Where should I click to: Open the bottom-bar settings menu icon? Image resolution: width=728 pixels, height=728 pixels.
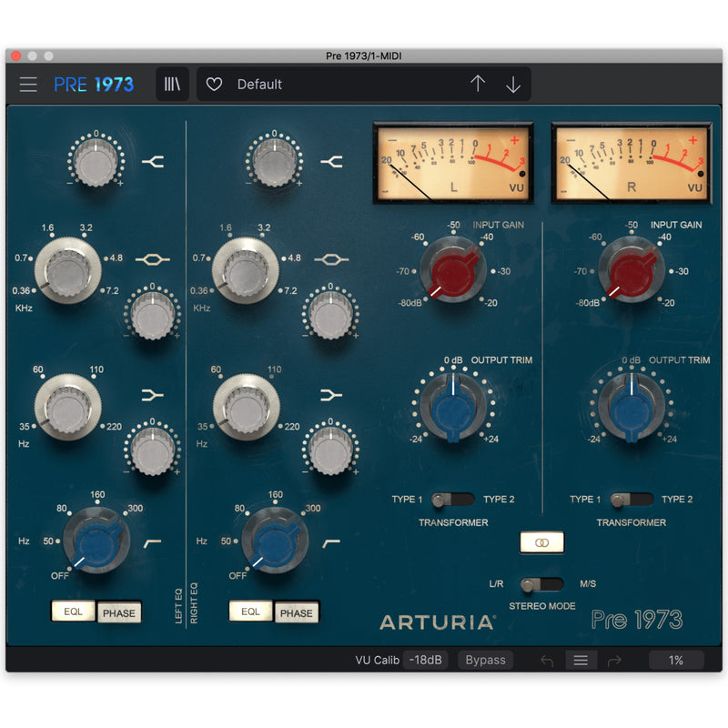(x=581, y=660)
